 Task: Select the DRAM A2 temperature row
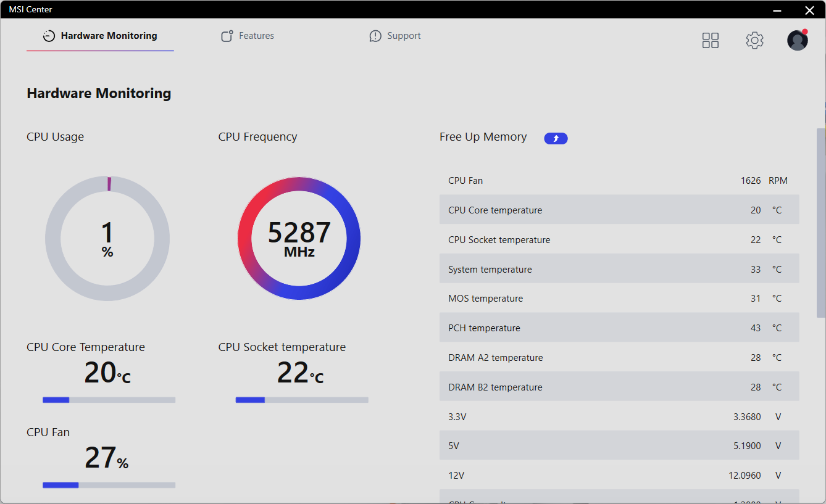pos(619,357)
